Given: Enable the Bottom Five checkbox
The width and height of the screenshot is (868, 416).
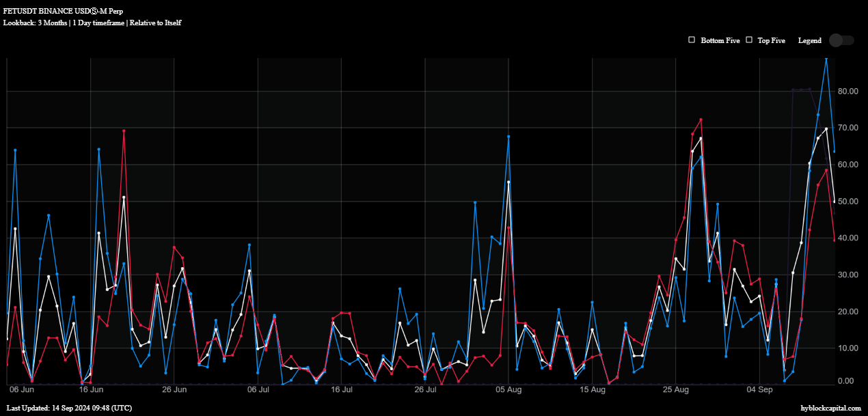Looking at the screenshot, I should (692, 40).
